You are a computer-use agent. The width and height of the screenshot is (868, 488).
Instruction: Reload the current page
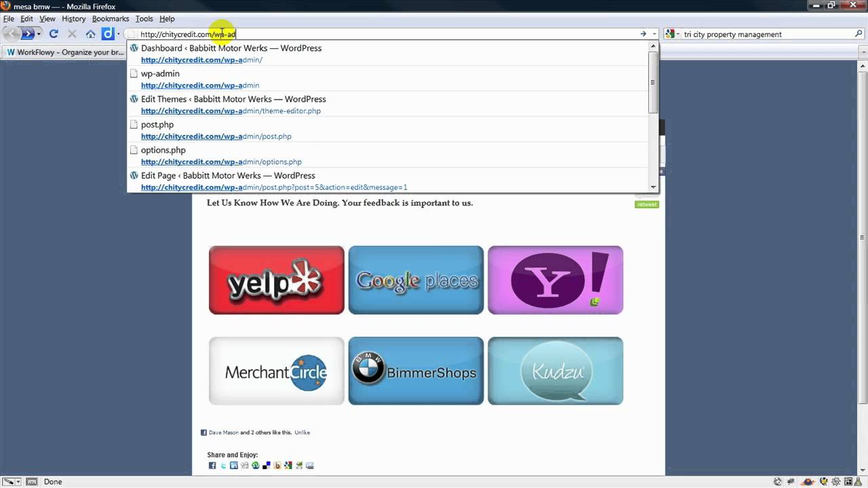54,34
